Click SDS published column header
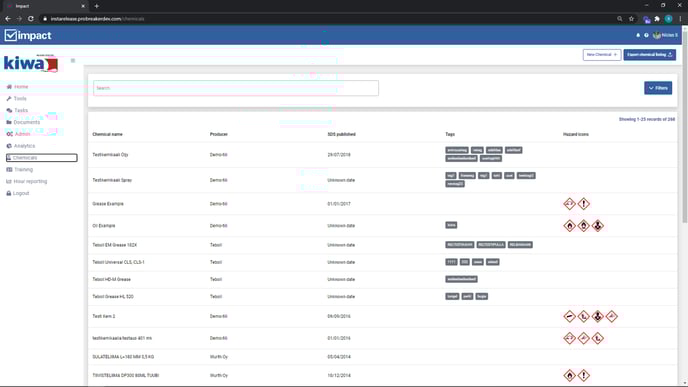 341,134
